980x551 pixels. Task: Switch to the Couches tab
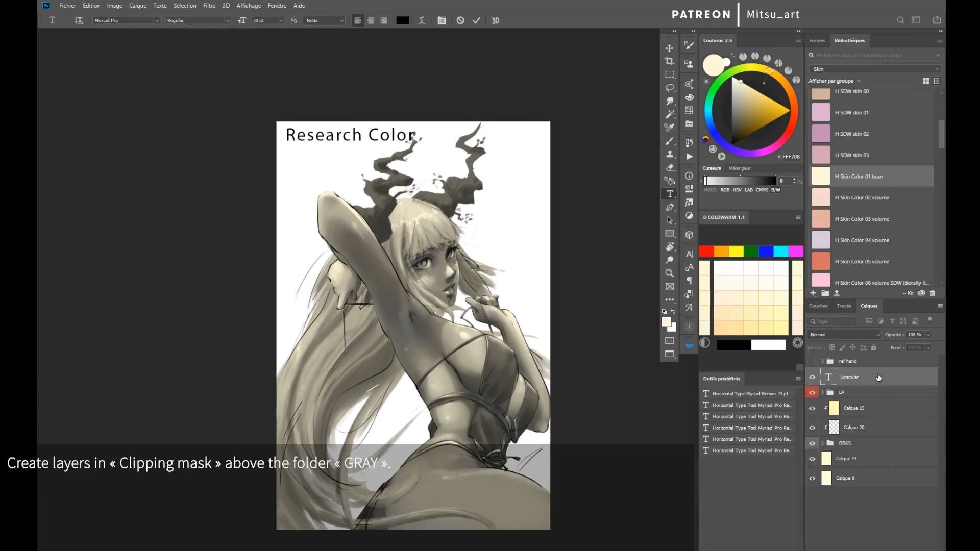pos(818,306)
